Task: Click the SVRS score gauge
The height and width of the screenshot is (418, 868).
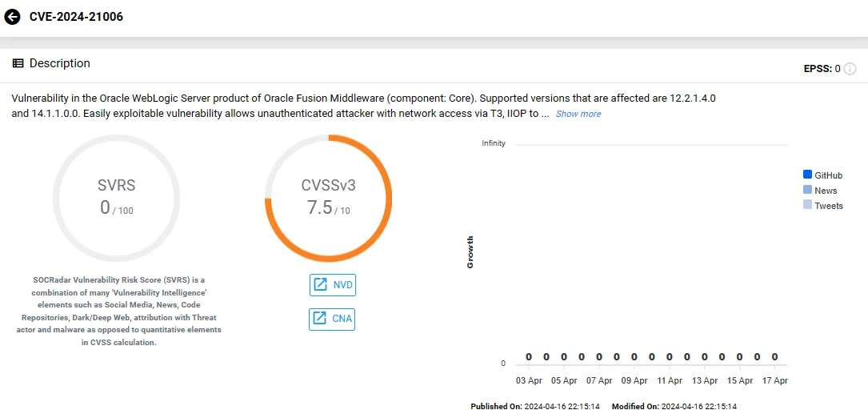Action: (116, 199)
